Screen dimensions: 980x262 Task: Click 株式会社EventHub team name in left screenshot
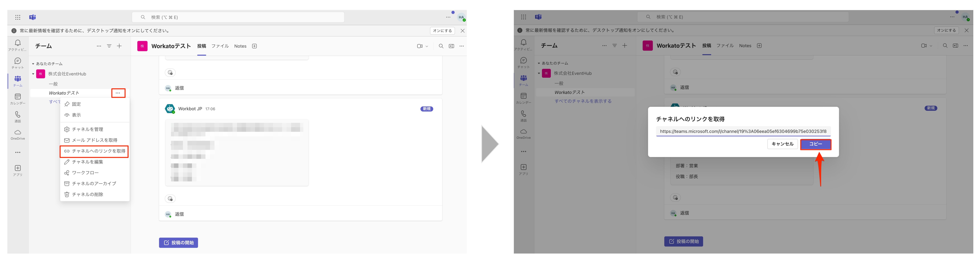tap(67, 74)
